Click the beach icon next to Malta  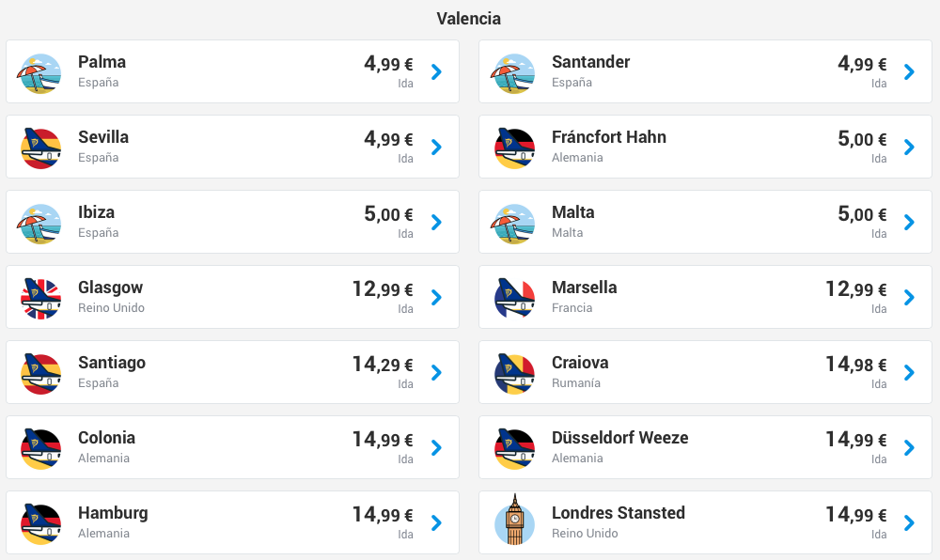coord(514,224)
